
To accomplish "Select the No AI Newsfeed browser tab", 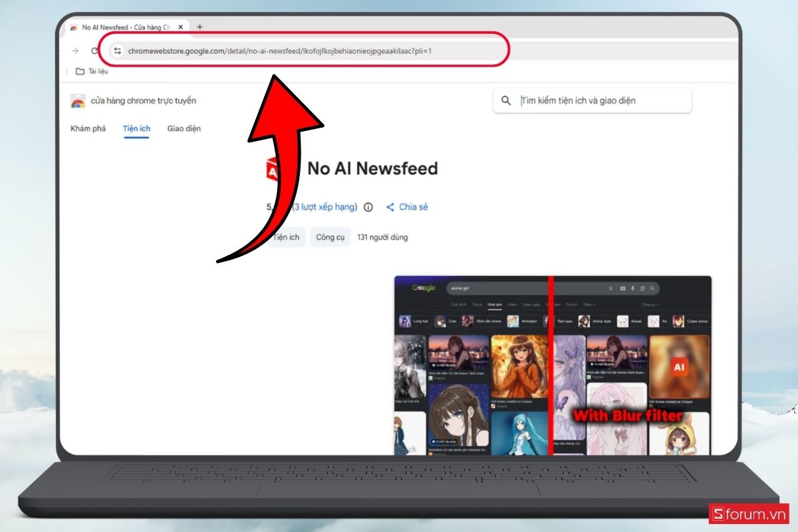I will tap(126, 27).
